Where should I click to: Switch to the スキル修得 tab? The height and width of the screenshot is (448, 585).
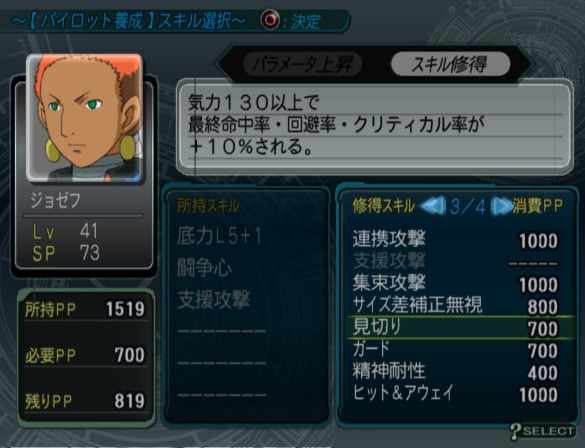tap(450, 64)
